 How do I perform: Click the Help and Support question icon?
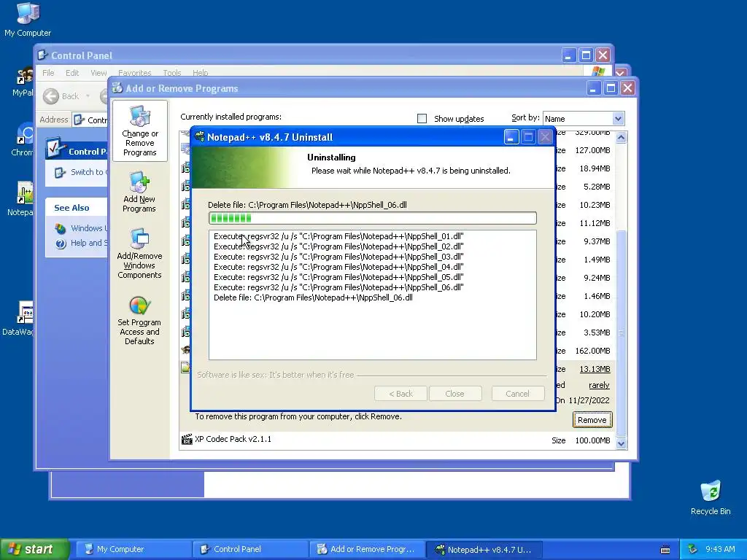coord(61,244)
